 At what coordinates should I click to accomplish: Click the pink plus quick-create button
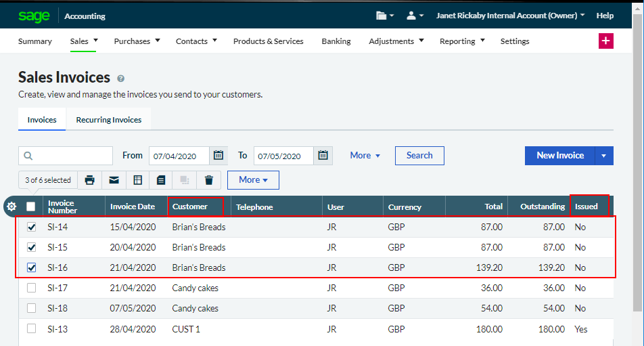tap(605, 41)
